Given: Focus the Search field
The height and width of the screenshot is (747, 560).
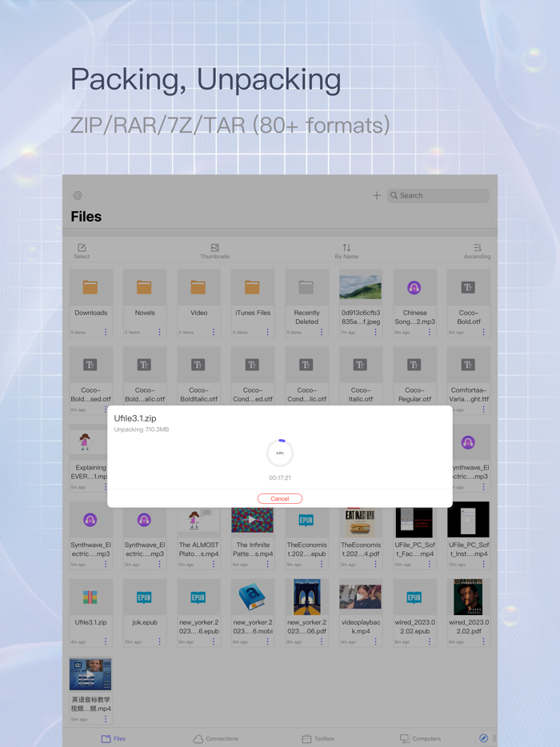Looking at the screenshot, I should coord(438,195).
